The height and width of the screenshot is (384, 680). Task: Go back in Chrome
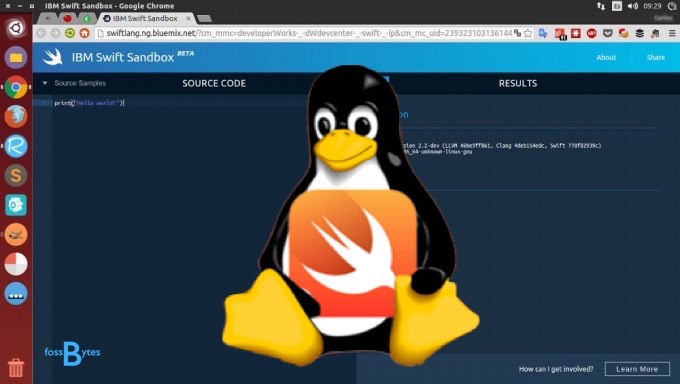[41, 33]
